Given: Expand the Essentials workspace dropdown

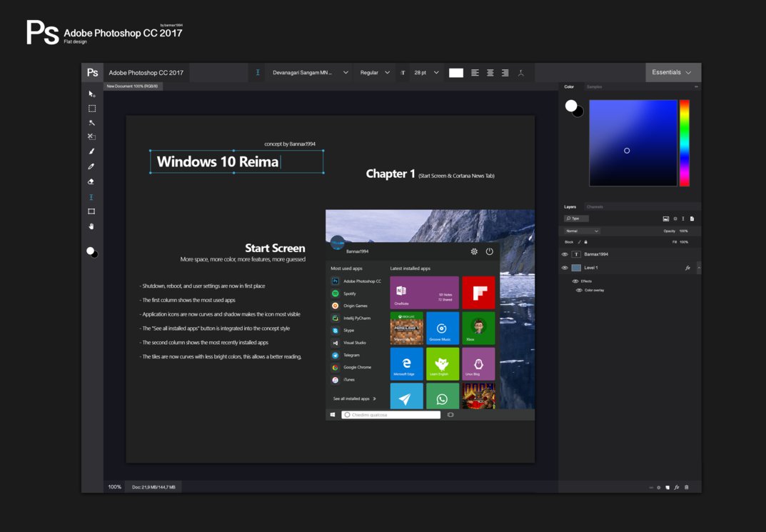Looking at the screenshot, I should tap(672, 72).
